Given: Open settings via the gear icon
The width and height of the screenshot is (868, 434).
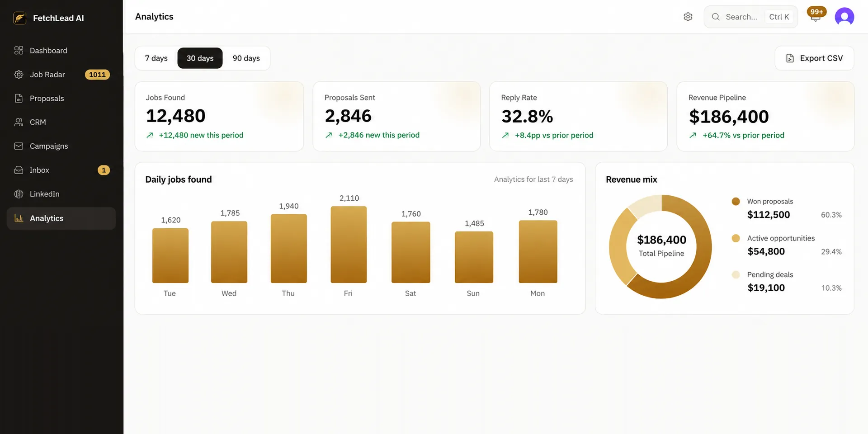Looking at the screenshot, I should click(x=688, y=17).
